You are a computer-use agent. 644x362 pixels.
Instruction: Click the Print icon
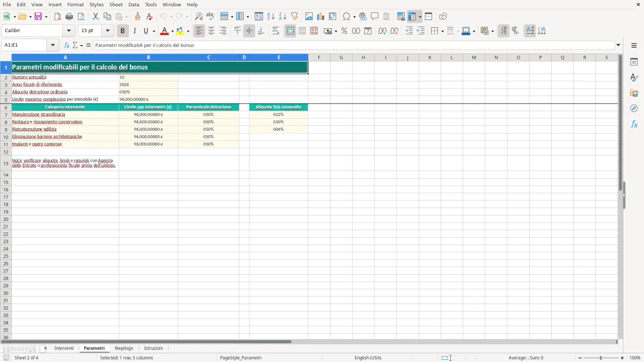pos(69,17)
